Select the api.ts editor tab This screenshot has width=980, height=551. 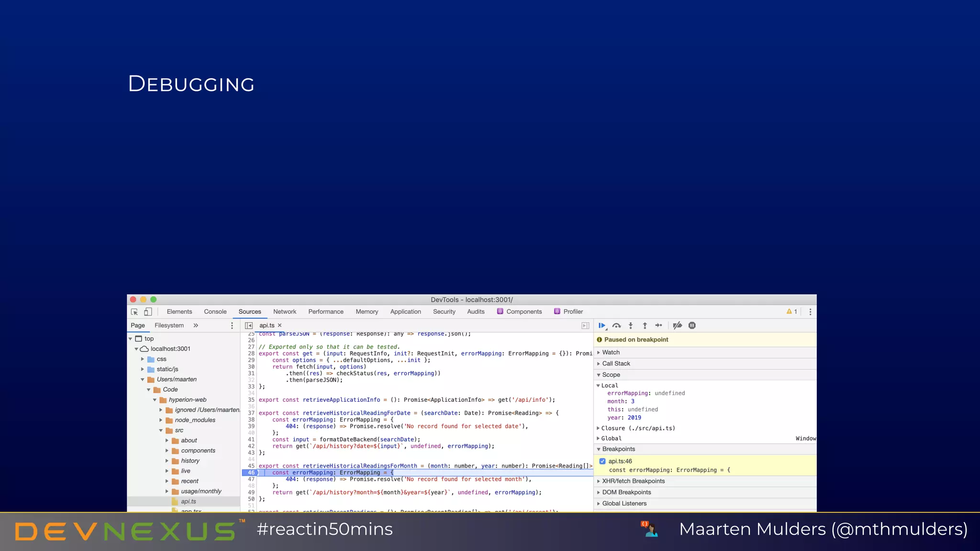(267, 326)
